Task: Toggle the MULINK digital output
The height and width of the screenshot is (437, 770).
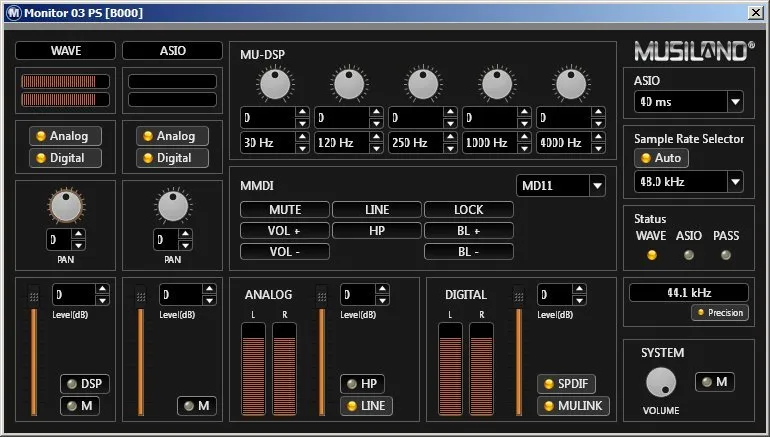Action: click(x=573, y=406)
